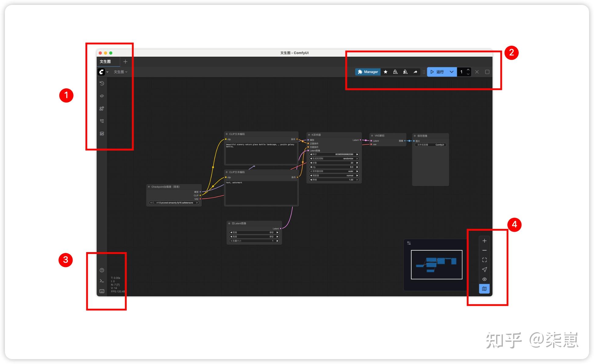Click the help question mark icon
Screen dimensions: 594x364
click(102, 270)
